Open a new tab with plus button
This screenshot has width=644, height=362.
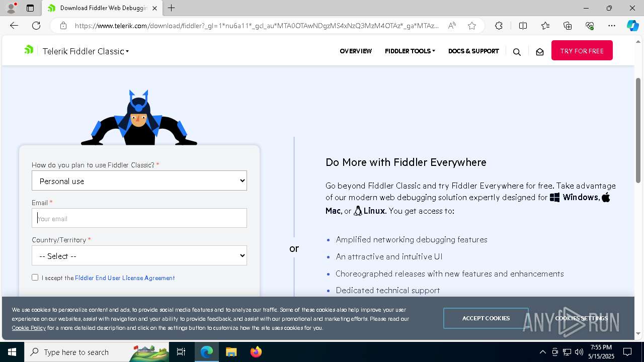172,8
